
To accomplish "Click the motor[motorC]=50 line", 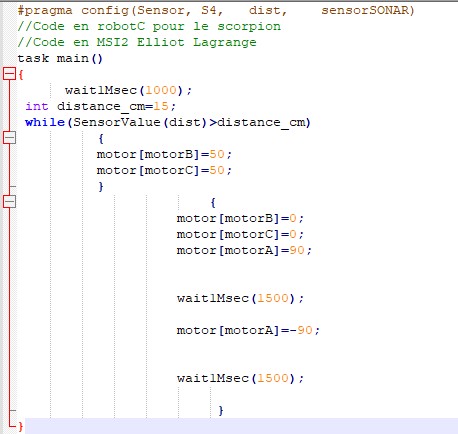I will click(164, 170).
